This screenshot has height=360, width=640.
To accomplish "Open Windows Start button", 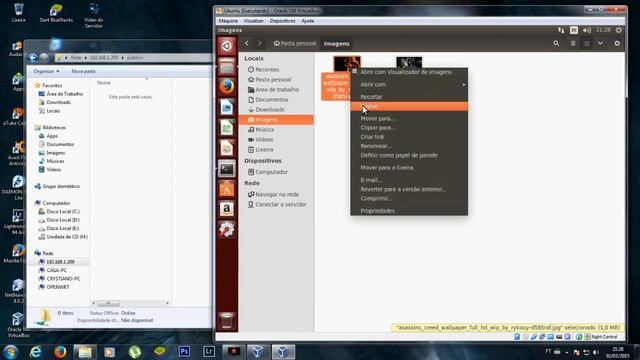I will coord(11,351).
